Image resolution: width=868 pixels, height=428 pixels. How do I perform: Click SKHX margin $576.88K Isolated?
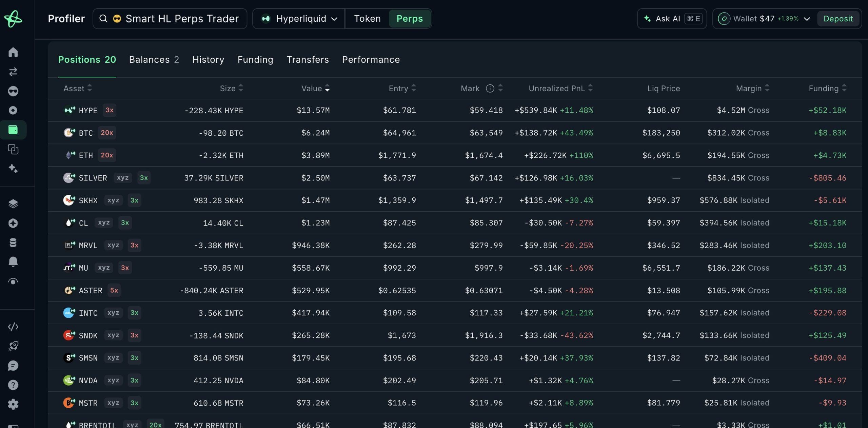click(x=734, y=200)
